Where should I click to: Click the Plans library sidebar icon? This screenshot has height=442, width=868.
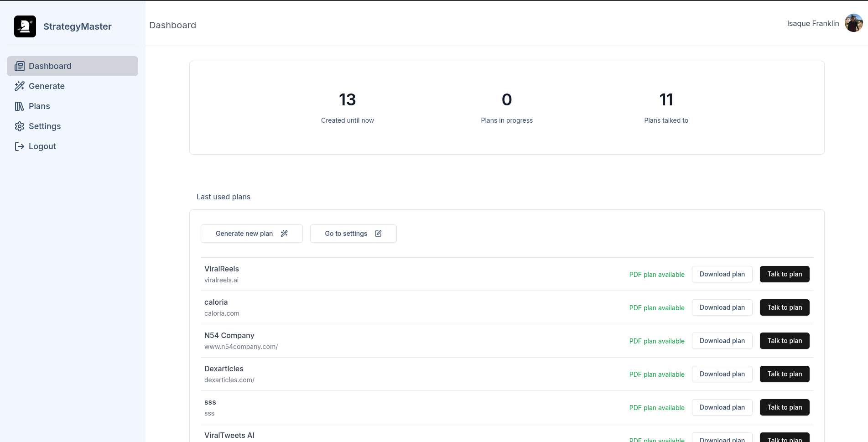coord(20,106)
